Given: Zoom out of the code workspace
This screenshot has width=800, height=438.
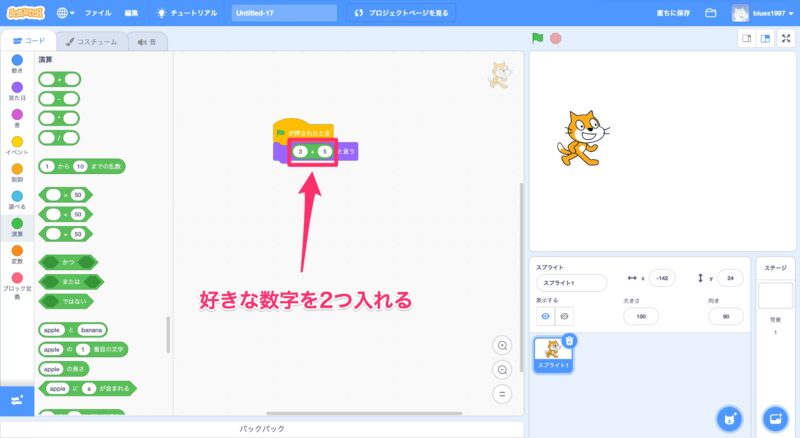Looking at the screenshot, I should pyautogui.click(x=503, y=369).
